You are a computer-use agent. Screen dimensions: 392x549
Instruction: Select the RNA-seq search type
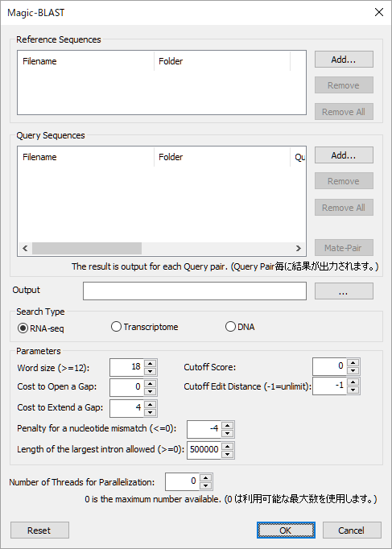coord(40,328)
